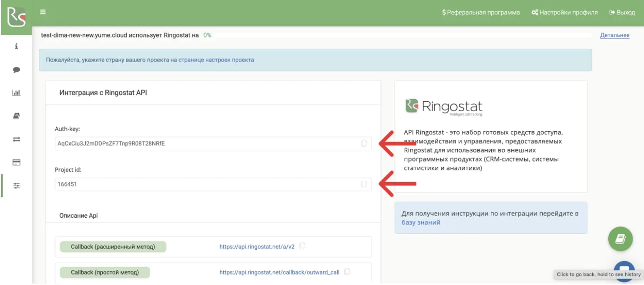Open the hamburger menu icon
644x285 pixels.
43,12
